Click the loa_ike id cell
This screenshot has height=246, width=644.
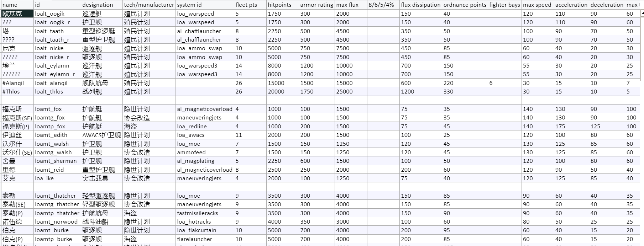57,178
